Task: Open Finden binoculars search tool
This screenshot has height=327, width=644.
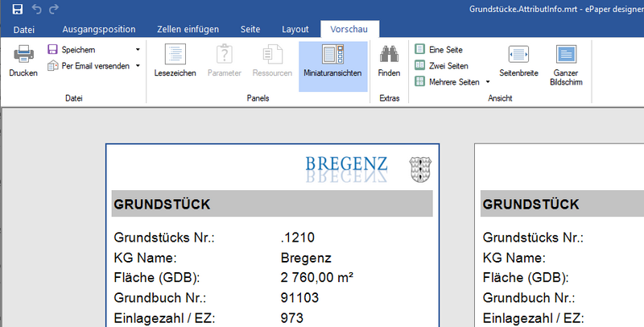Action: tap(389, 60)
